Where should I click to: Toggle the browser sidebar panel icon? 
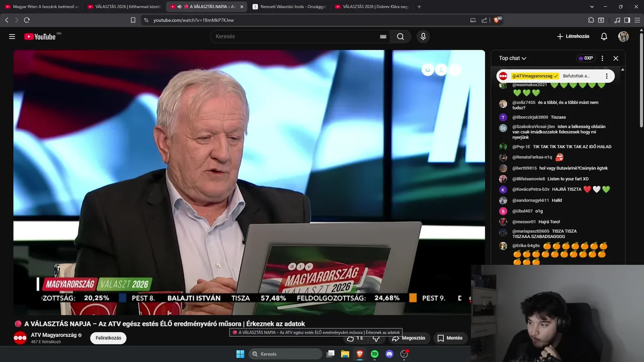point(627,20)
